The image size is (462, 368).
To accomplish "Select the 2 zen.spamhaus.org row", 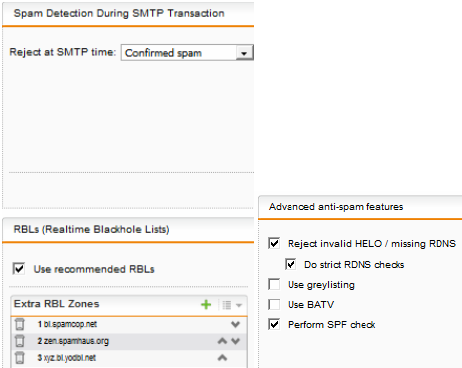I will click(129, 341).
